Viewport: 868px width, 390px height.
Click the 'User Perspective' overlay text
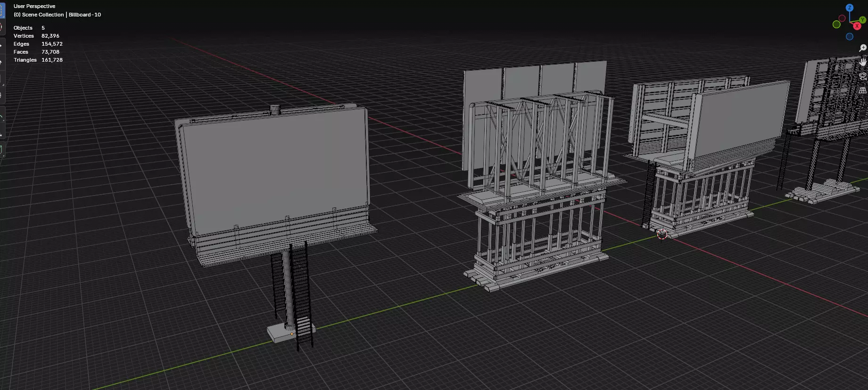click(34, 6)
